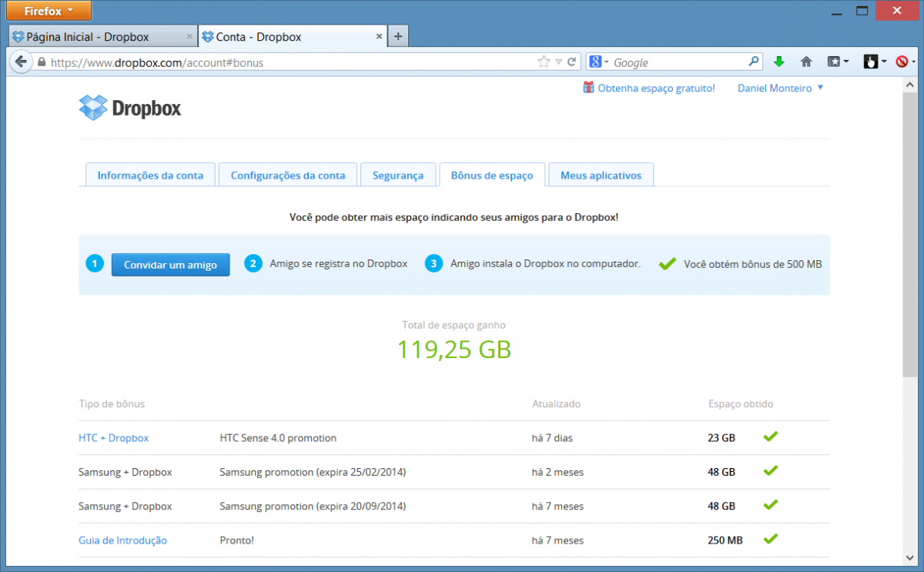
Task: Open the Daniel Monteiro account menu
Action: pos(781,89)
